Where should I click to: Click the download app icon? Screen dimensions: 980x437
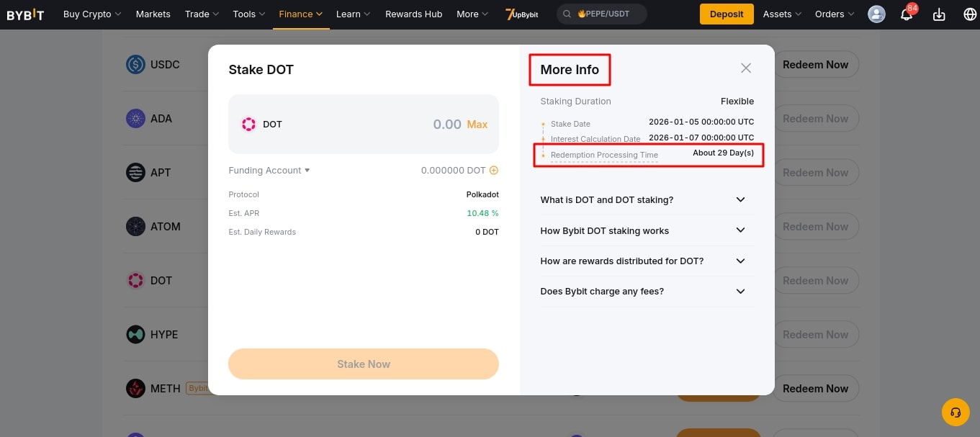pyautogui.click(x=939, y=14)
